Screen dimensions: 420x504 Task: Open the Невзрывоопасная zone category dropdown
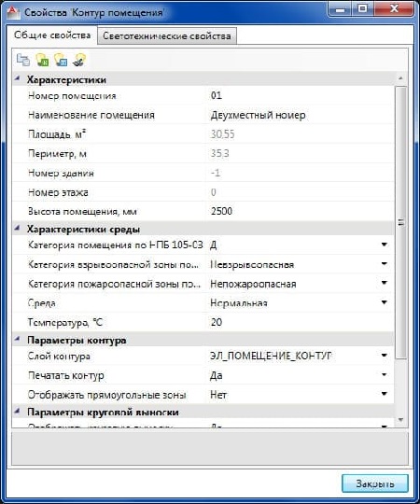[x=384, y=264]
